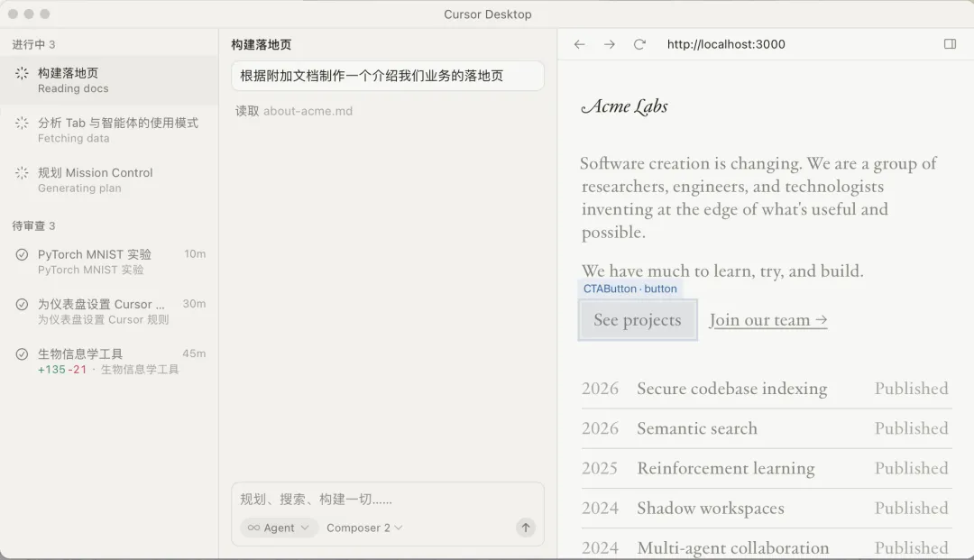
Task: Click spinner icon beside 分析 Tab task
Action: point(22,123)
